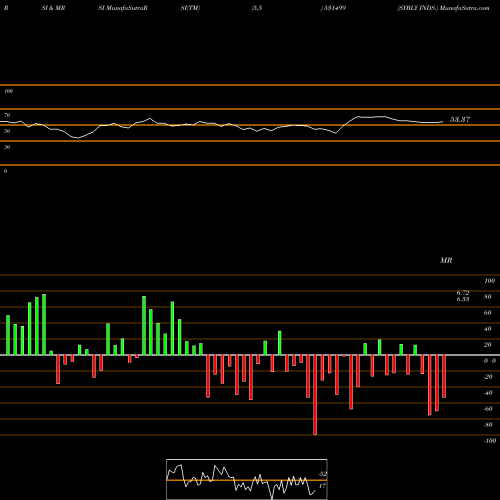Click the -20 label on MR axis
This screenshot has width=500, height=500.
(x=488, y=377)
